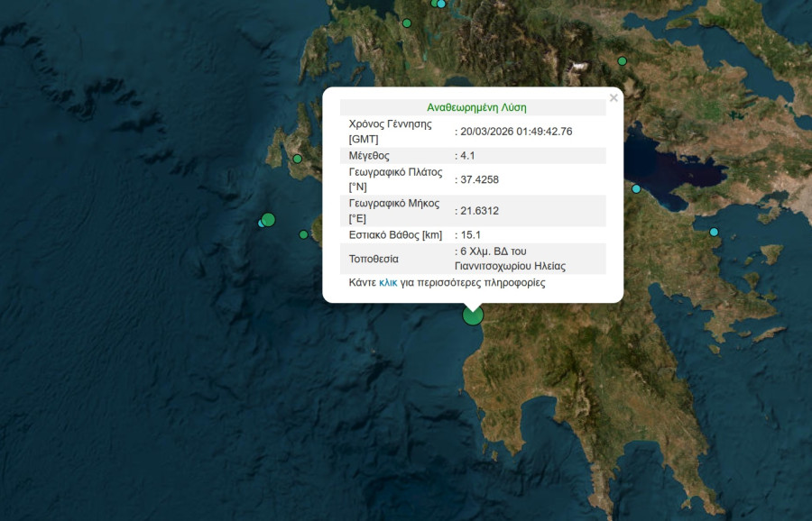Click the location text 'Γιαννιτσοχωρίου Ηλείας'
The height and width of the screenshot is (521, 812).
point(510,266)
